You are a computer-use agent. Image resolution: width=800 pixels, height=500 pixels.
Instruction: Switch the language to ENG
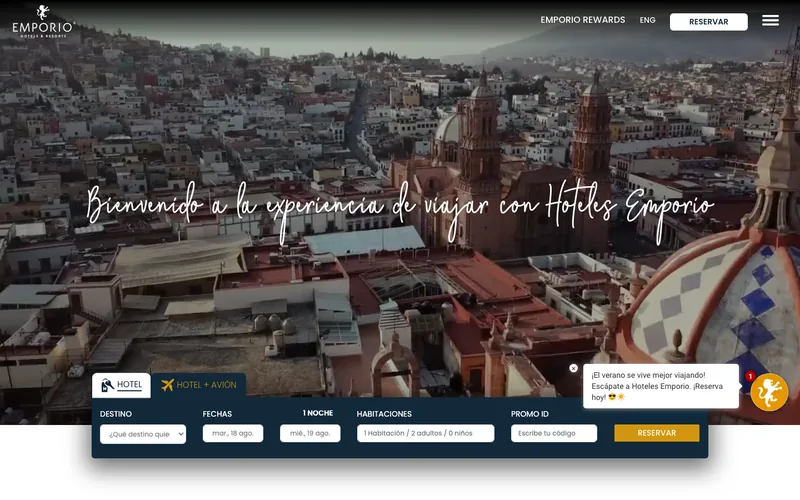[x=647, y=20]
